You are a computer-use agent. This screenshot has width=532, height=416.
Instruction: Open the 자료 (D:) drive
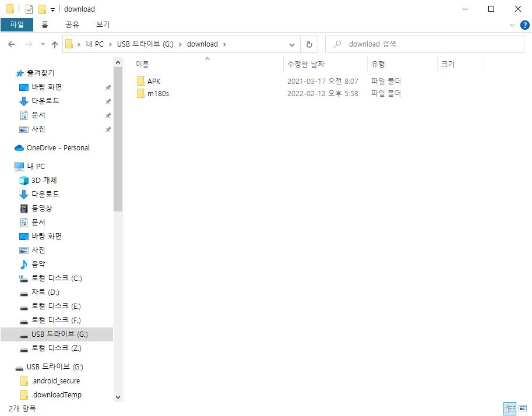(45, 292)
